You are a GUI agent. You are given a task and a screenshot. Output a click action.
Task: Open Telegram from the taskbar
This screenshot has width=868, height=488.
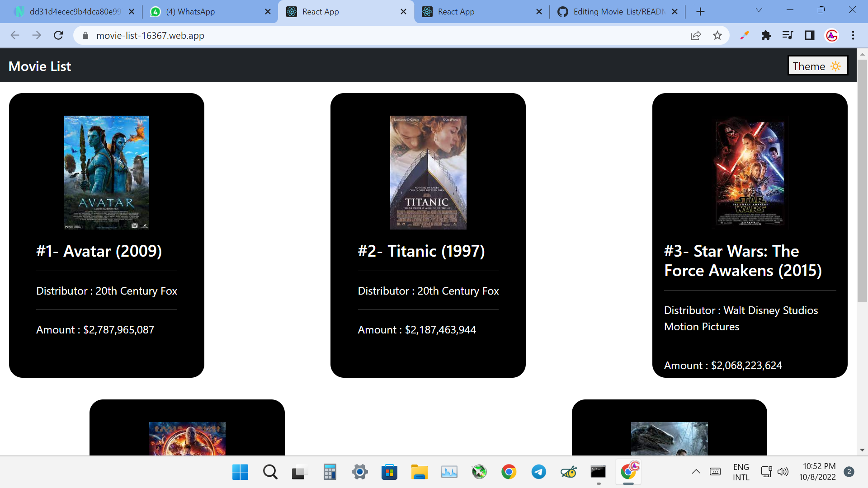pyautogui.click(x=538, y=472)
